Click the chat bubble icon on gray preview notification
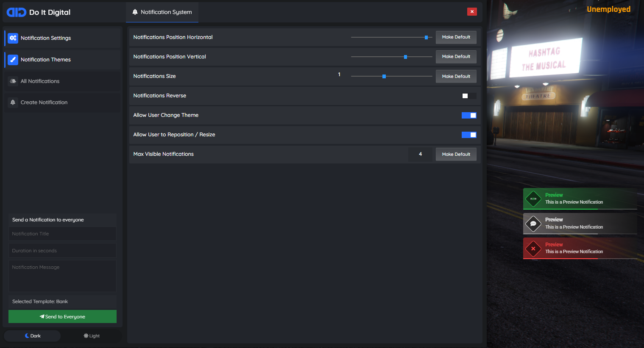Image resolution: width=644 pixels, height=348 pixels. point(533,224)
